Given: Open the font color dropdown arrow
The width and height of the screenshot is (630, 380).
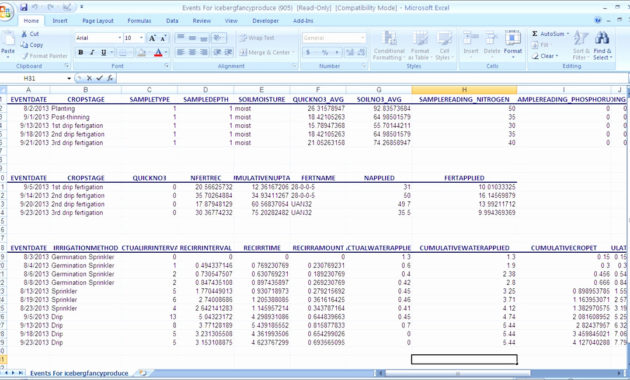Looking at the screenshot, I should pos(166,52).
